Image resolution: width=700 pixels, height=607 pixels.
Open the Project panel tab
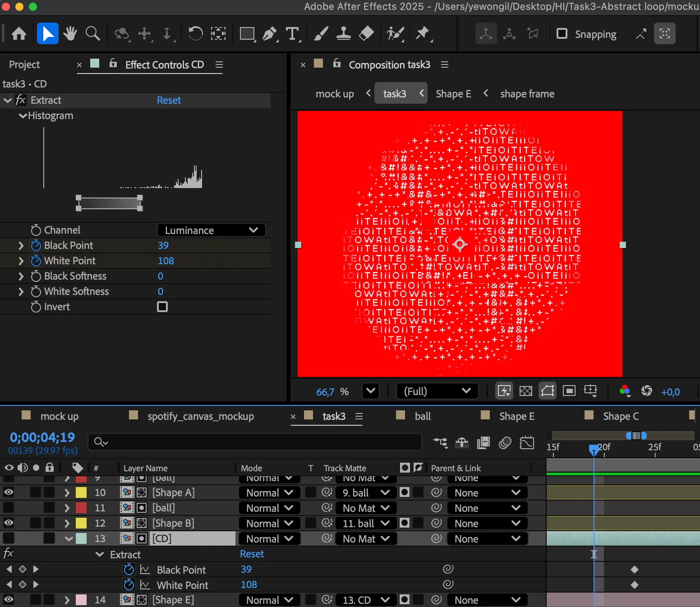point(24,64)
